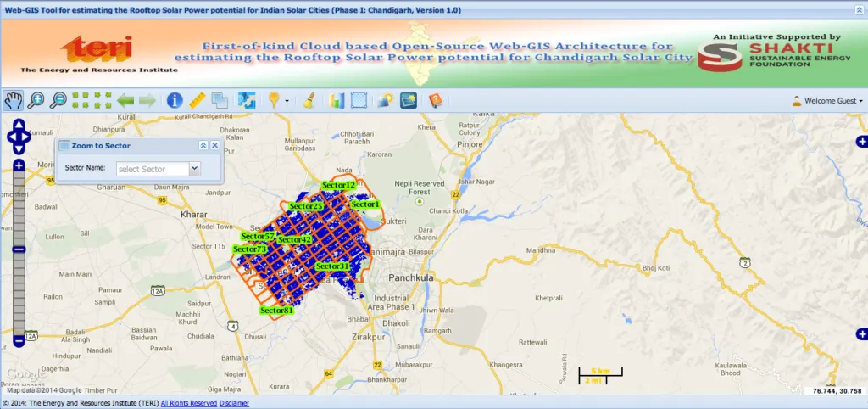The width and height of the screenshot is (868, 409).
Task: Click the Sector1 map label
Action: point(365,204)
